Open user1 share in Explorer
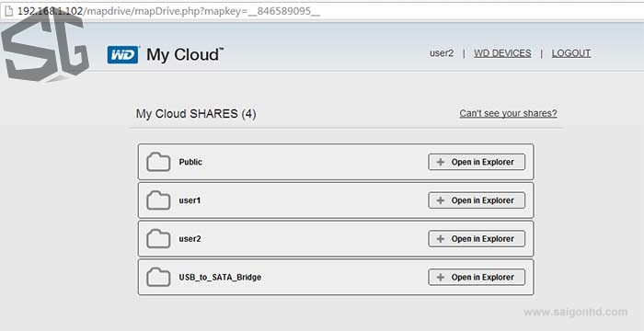This screenshot has height=331, width=644. click(477, 200)
